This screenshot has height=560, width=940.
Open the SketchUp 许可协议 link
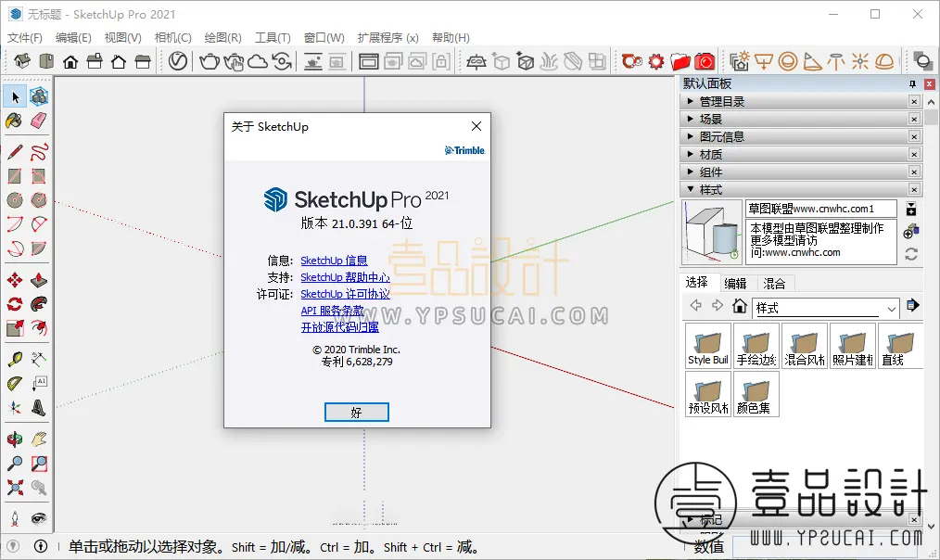tap(345, 294)
